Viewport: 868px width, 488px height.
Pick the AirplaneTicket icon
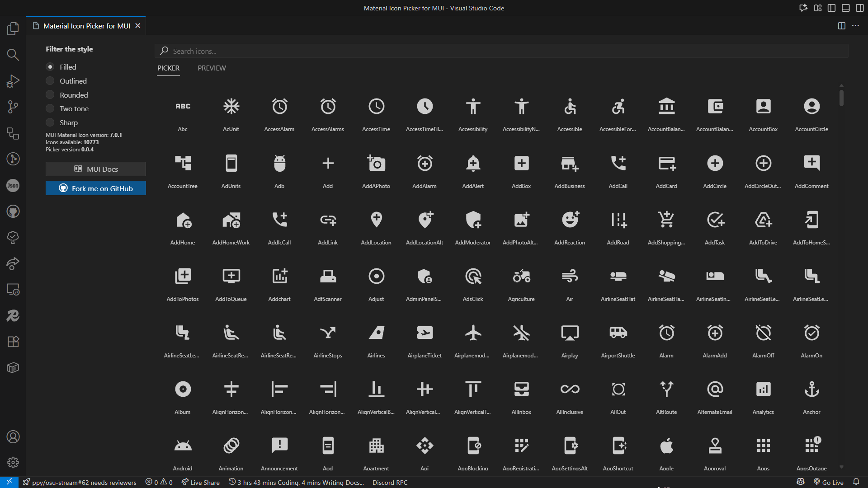pyautogui.click(x=425, y=333)
